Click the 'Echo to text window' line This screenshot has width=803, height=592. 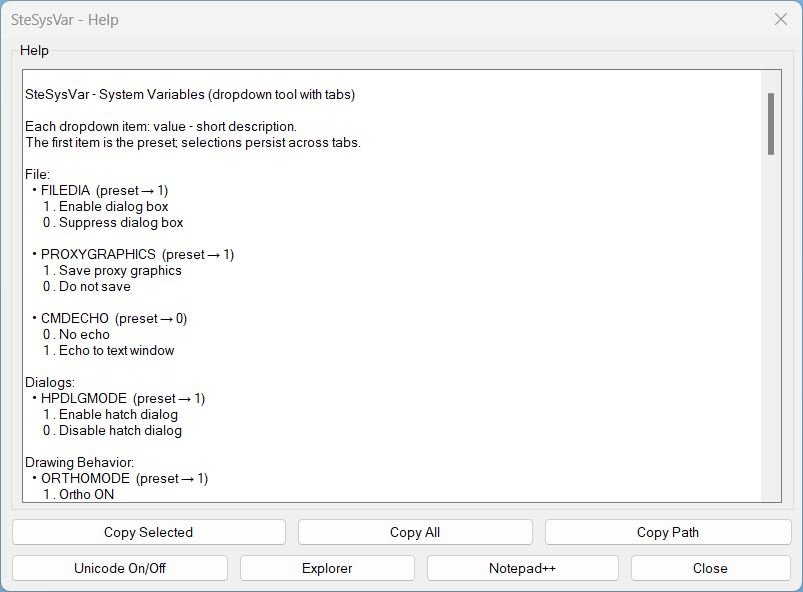point(116,350)
